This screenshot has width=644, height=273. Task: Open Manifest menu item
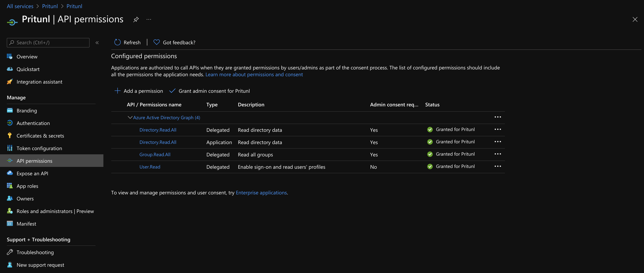[x=26, y=224]
